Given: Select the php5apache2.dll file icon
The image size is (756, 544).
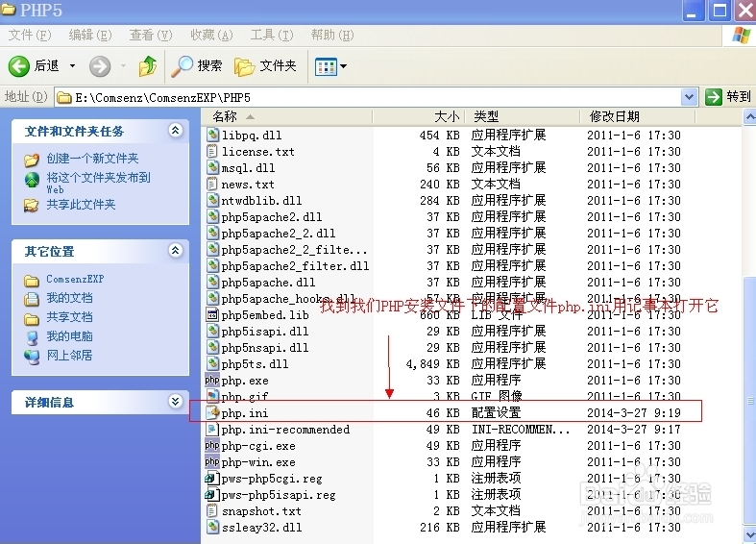Looking at the screenshot, I should tap(212, 216).
